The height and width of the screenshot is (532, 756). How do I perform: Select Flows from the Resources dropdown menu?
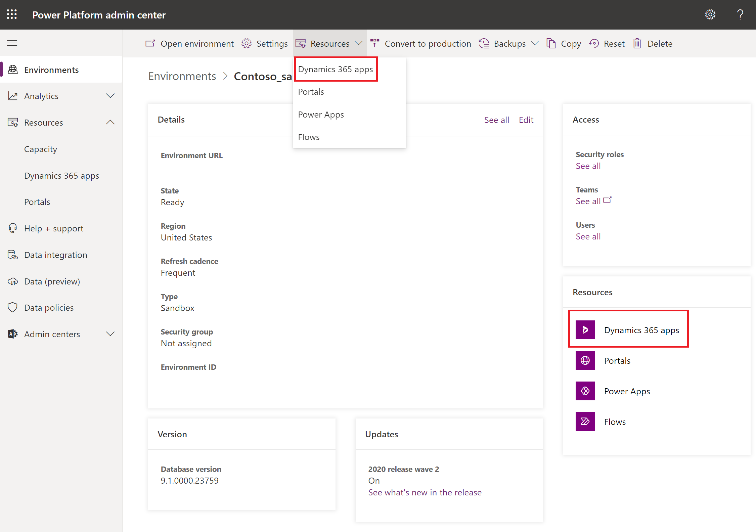pos(309,136)
